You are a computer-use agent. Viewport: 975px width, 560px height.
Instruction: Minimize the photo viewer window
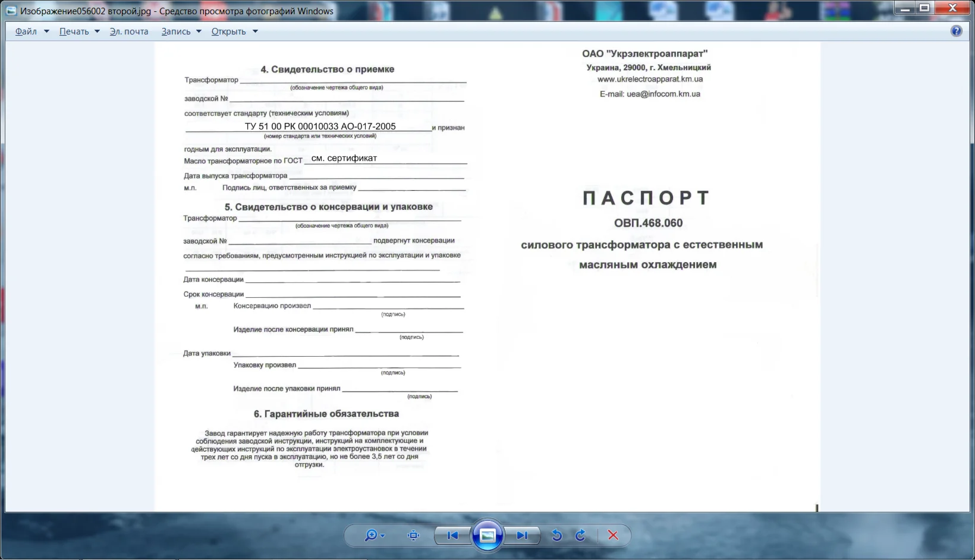904,8
